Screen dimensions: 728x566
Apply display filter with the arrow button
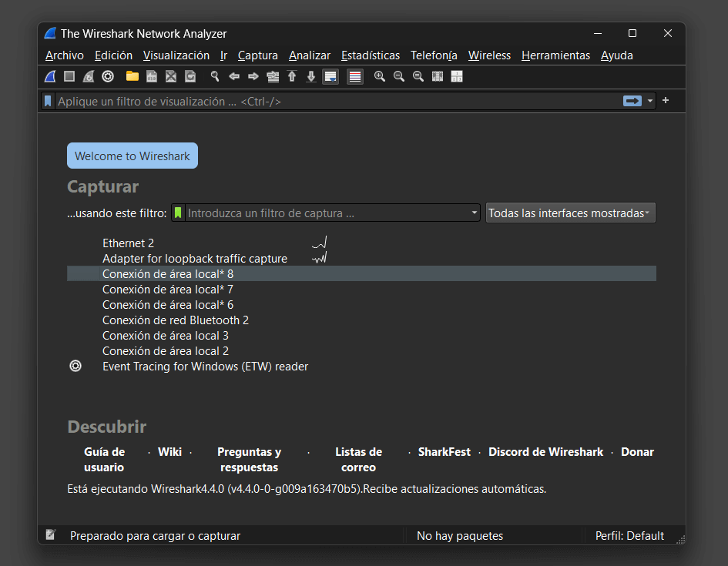pos(632,101)
